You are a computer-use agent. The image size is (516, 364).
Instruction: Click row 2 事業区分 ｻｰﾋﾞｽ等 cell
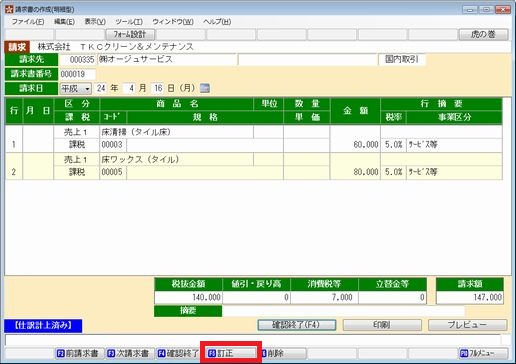point(454,172)
